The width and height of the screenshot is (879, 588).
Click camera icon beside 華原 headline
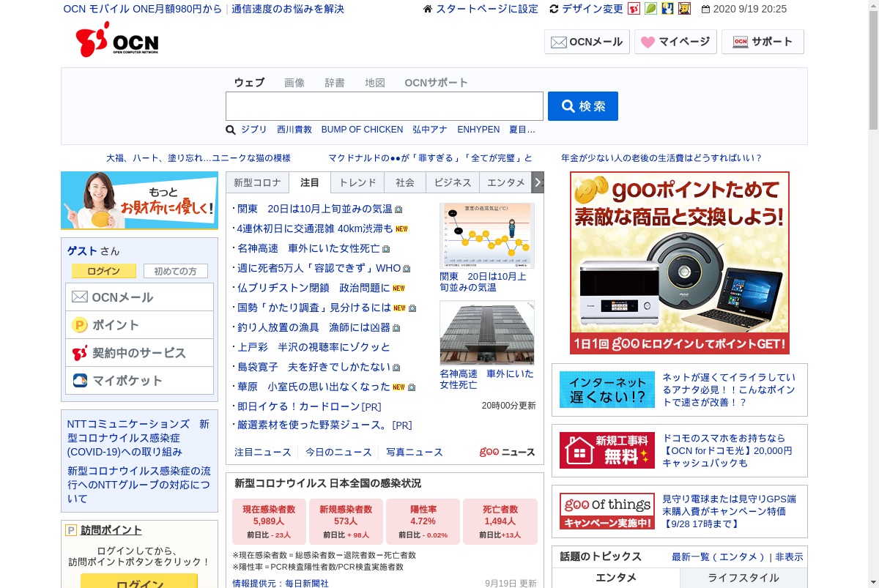[412, 387]
